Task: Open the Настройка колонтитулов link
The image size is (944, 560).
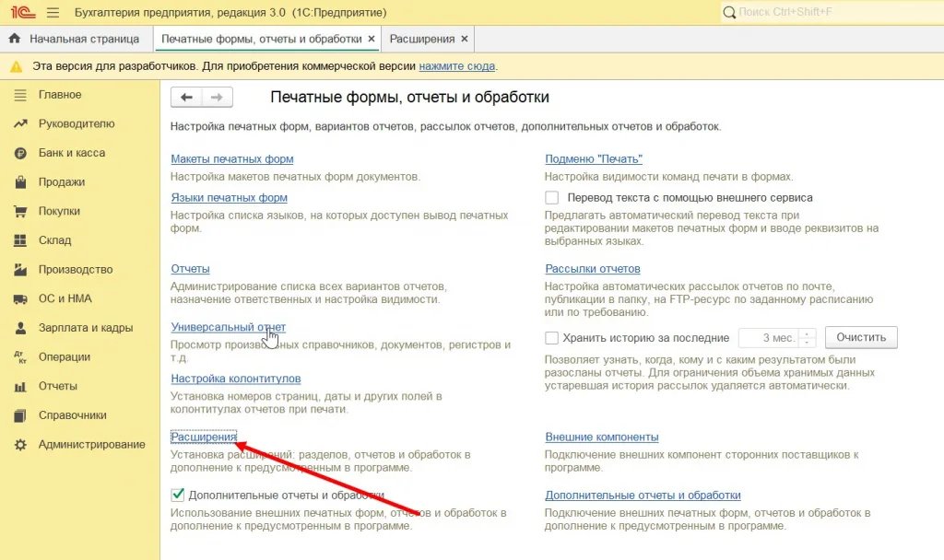Action: (236, 379)
